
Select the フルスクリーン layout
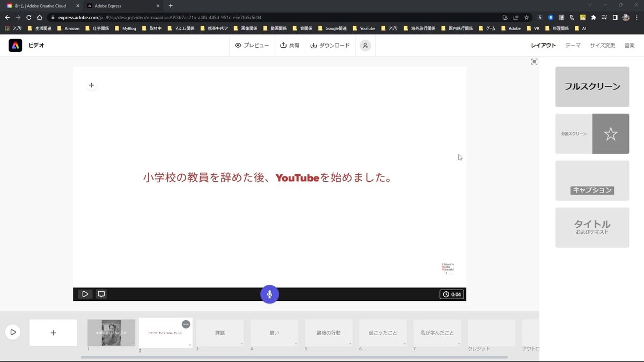(x=592, y=87)
